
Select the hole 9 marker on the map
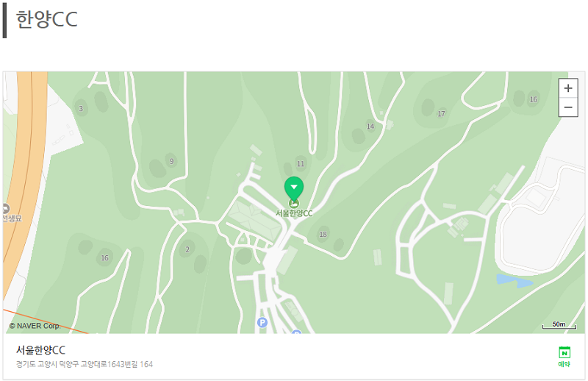[172, 161]
